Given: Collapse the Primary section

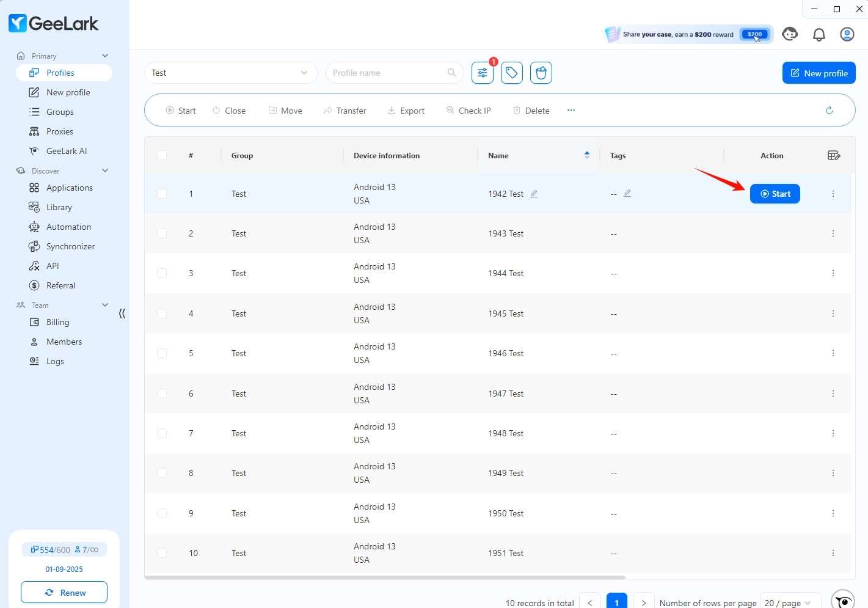Looking at the screenshot, I should (x=104, y=56).
